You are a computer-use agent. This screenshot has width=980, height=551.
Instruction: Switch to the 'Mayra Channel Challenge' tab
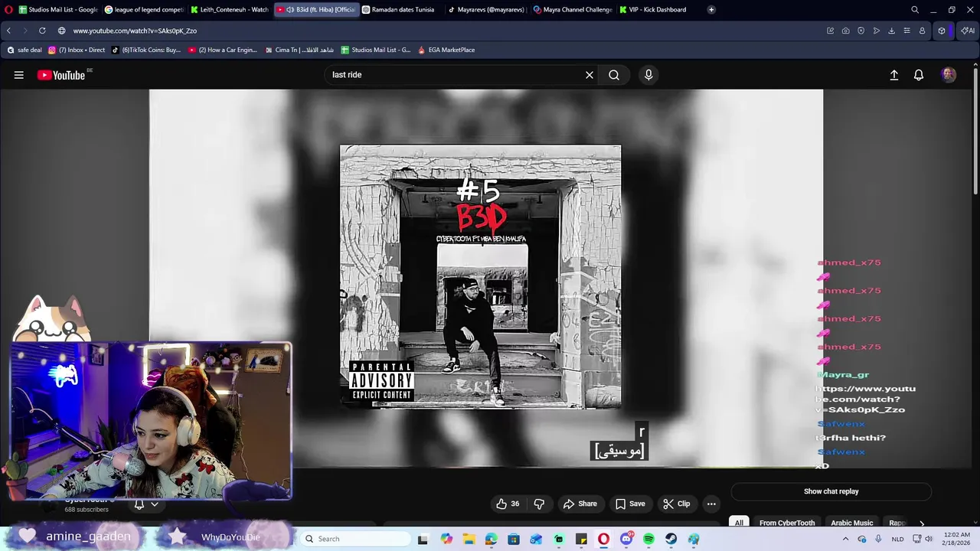[573, 9]
